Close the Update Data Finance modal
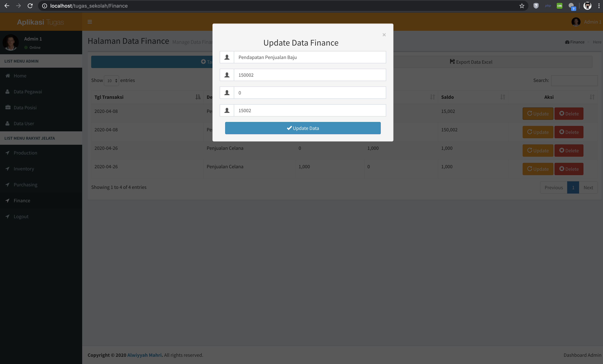This screenshot has height=364, width=603. [384, 35]
